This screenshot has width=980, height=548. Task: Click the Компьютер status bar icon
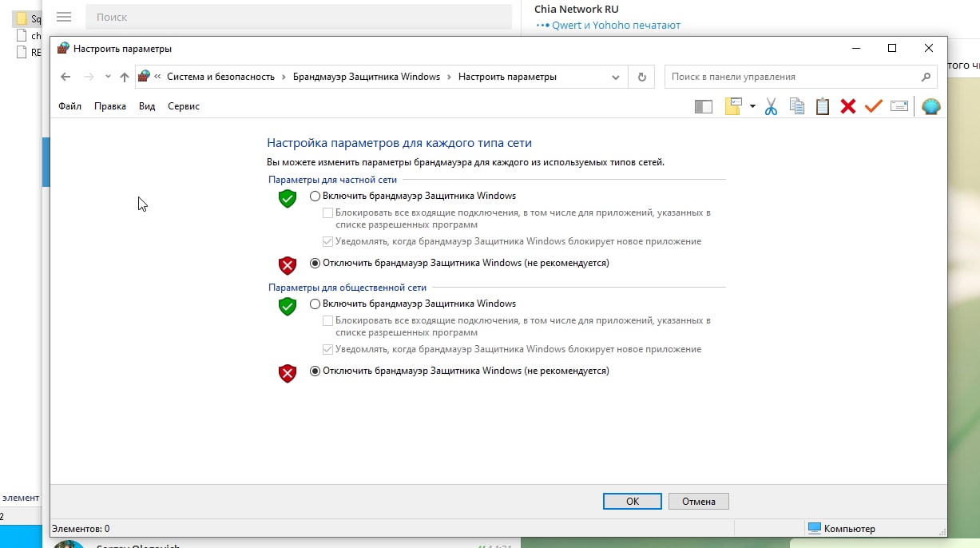click(x=815, y=528)
